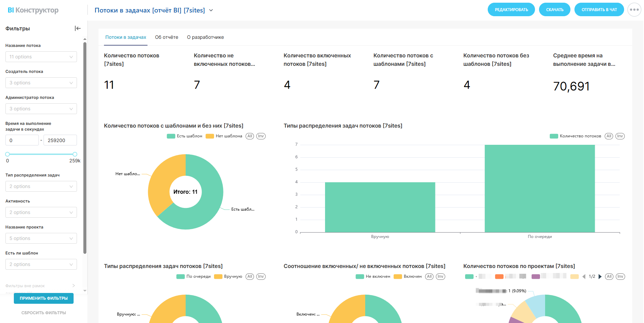644x323 pixels.
Task: Open report title dropdown chevron
Action: [211, 10]
